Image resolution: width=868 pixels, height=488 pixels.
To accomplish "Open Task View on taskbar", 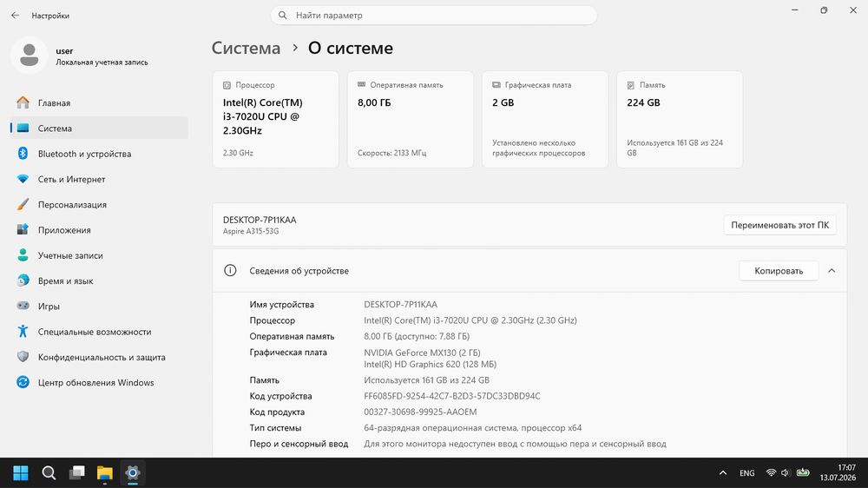I will pos(77,472).
